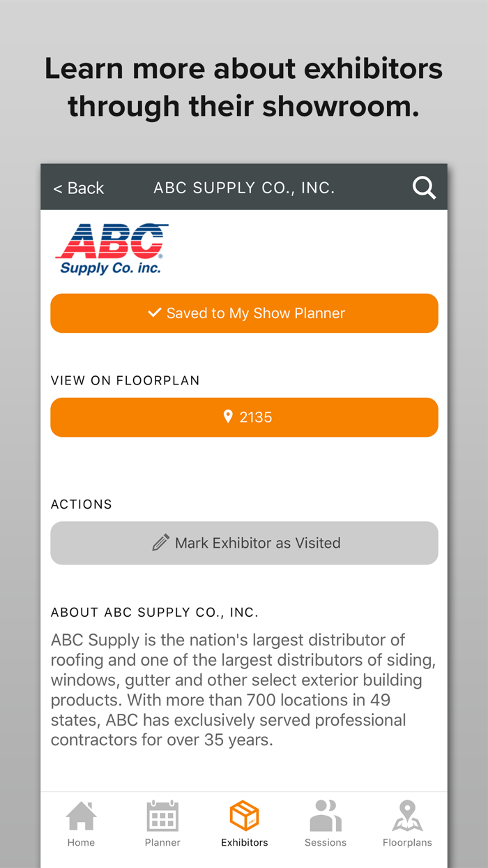The width and height of the screenshot is (488, 868).
Task: Tap the ABC SUPPLY CO., INC. title text
Action: tap(244, 187)
